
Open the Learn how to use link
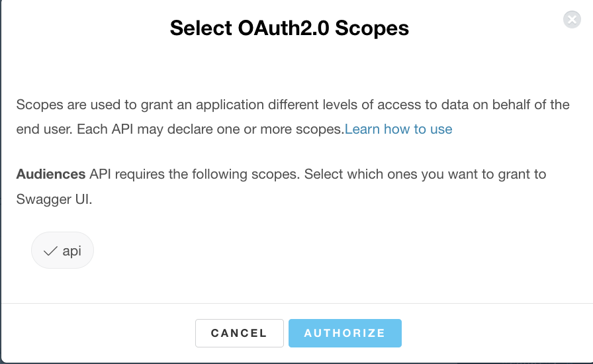click(x=398, y=129)
